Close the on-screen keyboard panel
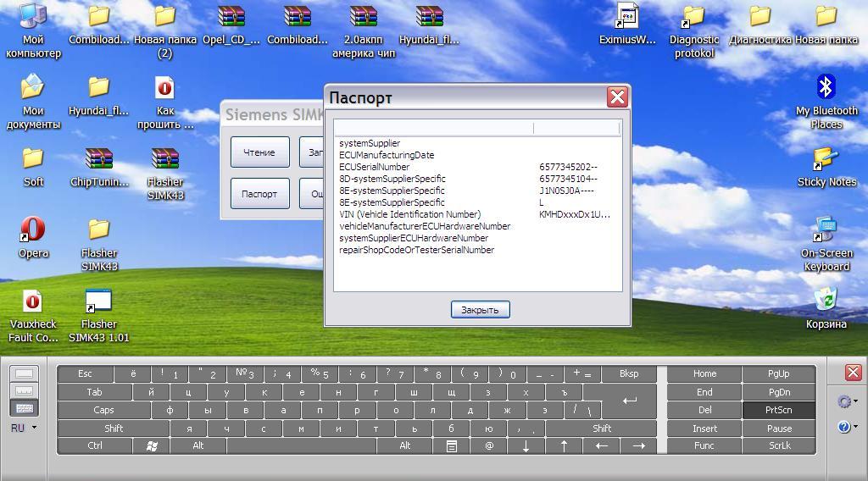This screenshot has width=868, height=481. tap(853, 373)
